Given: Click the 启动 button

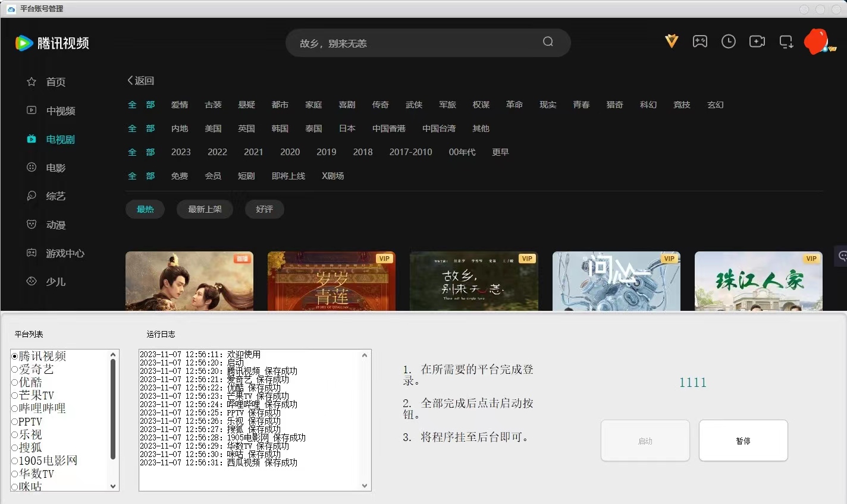Looking at the screenshot, I should 645,440.
